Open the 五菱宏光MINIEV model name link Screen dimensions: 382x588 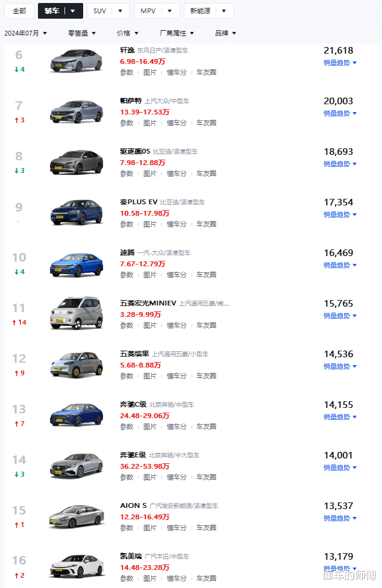pos(148,303)
